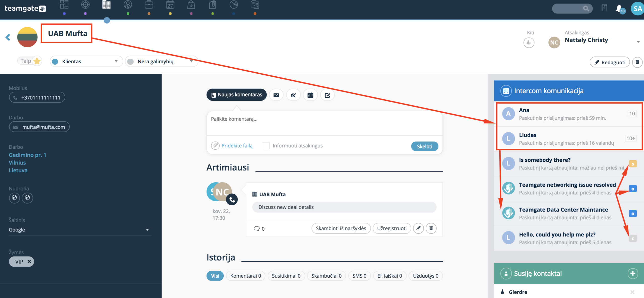Check the Informuoti atsakingus checkbox

(x=266, y=145)
